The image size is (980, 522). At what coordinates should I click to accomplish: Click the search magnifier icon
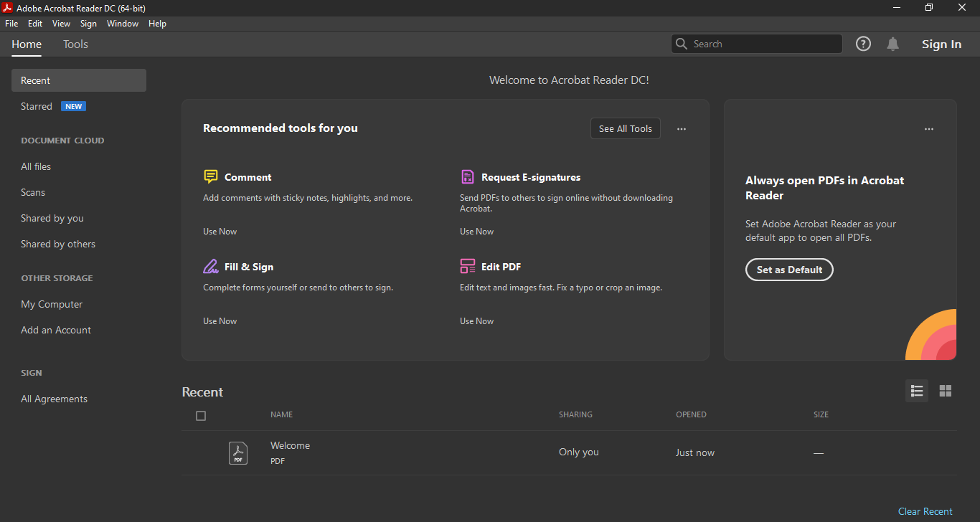682,44
